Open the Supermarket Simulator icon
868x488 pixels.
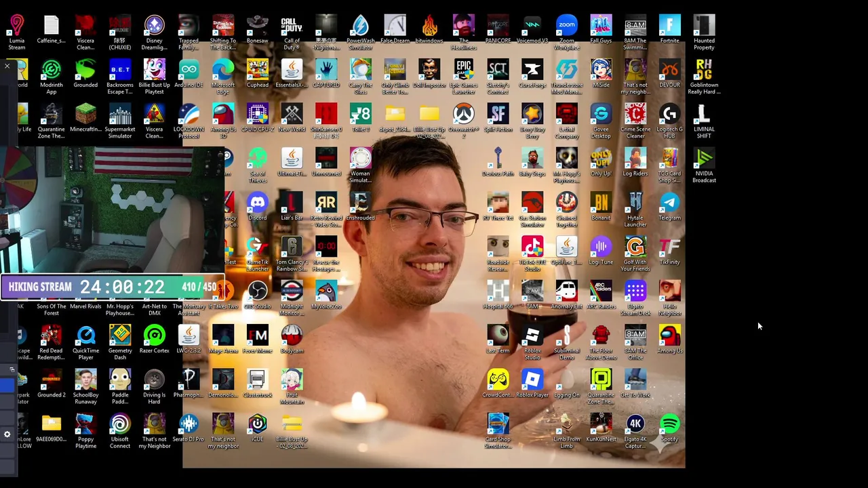pos(120,121)
